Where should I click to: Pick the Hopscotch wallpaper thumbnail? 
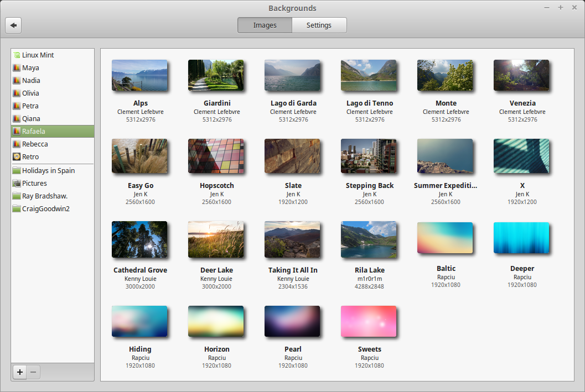point(216,156)
